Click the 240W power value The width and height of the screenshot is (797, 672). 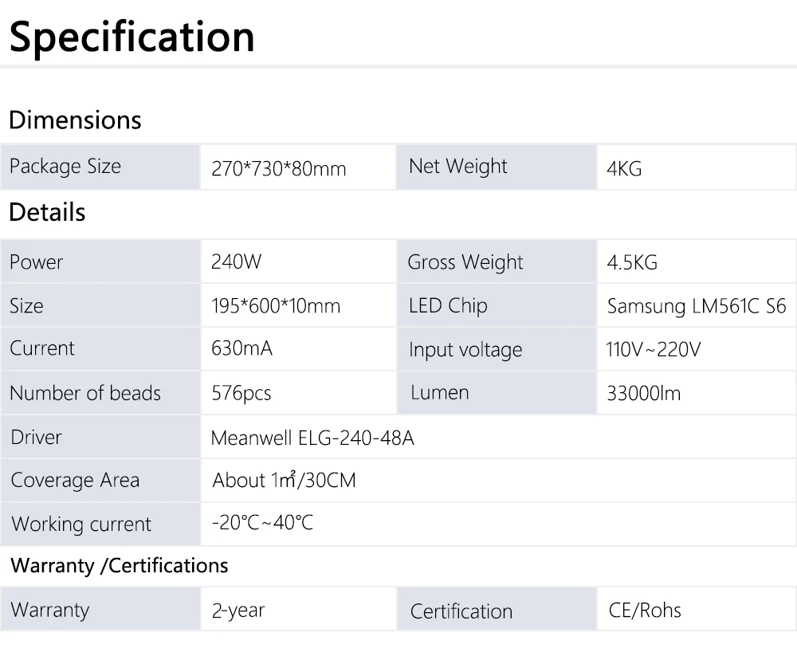[238, 262]
